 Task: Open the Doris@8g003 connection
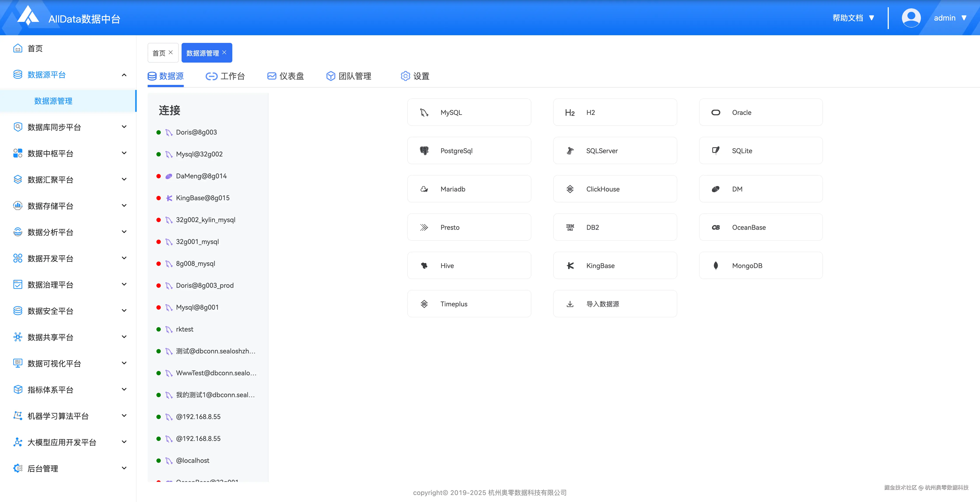(x=196, y=132)
